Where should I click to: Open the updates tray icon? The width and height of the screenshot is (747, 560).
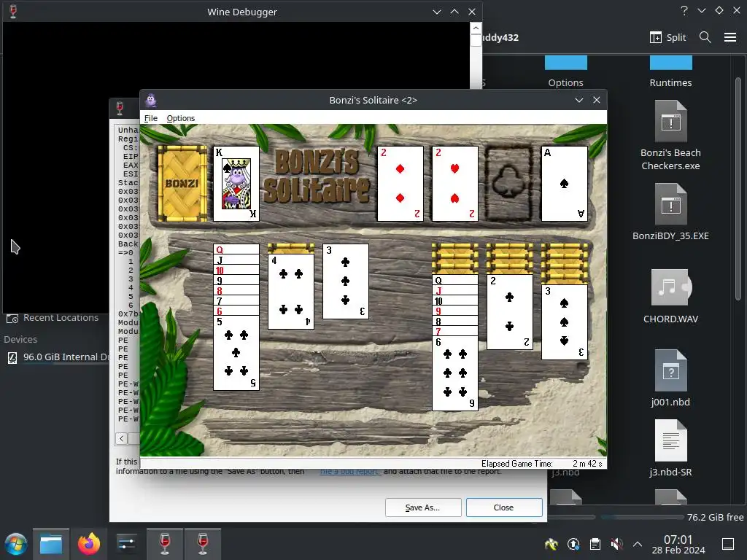point(573,544)
